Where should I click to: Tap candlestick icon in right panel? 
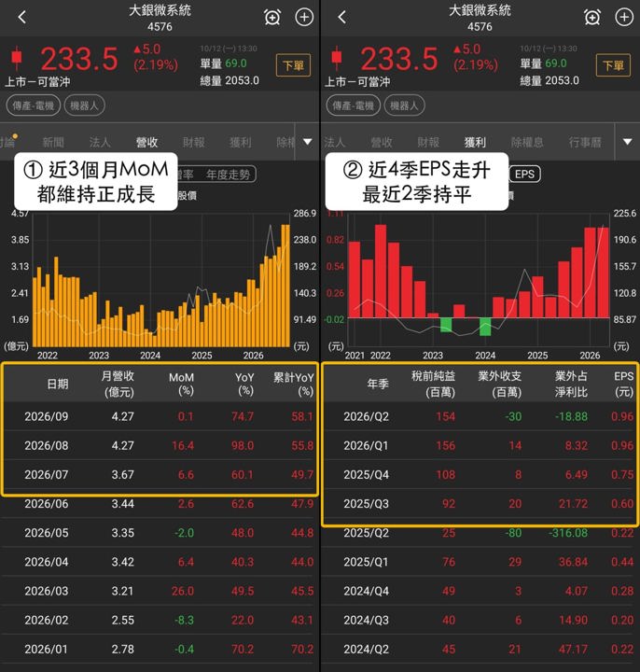(x=337, y=58)
